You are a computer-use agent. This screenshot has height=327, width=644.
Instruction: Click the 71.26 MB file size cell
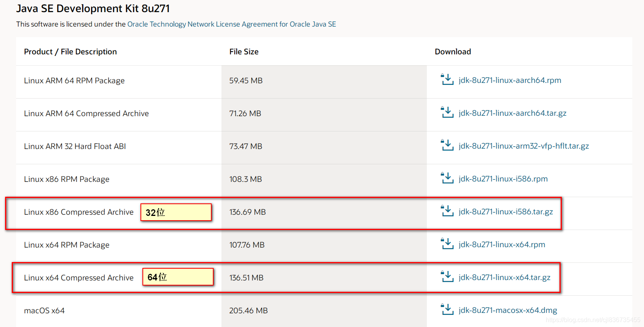pyautogui.click(x=324, y=115)
